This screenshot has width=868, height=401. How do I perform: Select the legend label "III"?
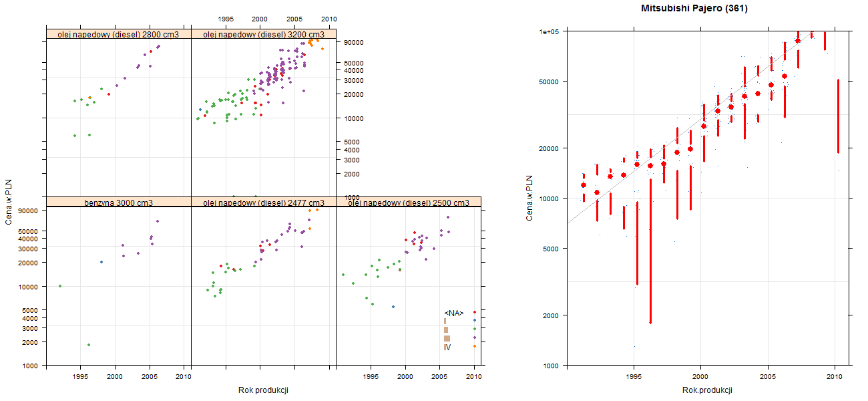447,338
